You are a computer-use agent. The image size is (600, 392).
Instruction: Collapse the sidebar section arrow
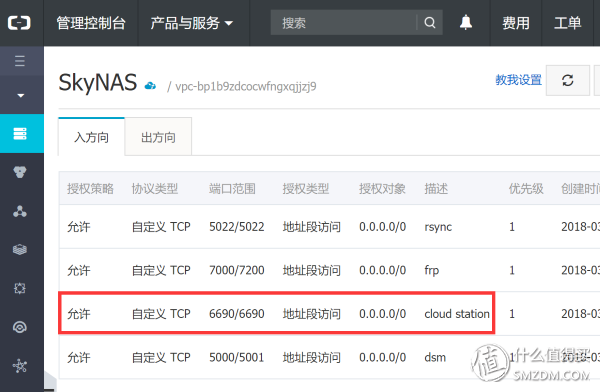click(21, 95)
